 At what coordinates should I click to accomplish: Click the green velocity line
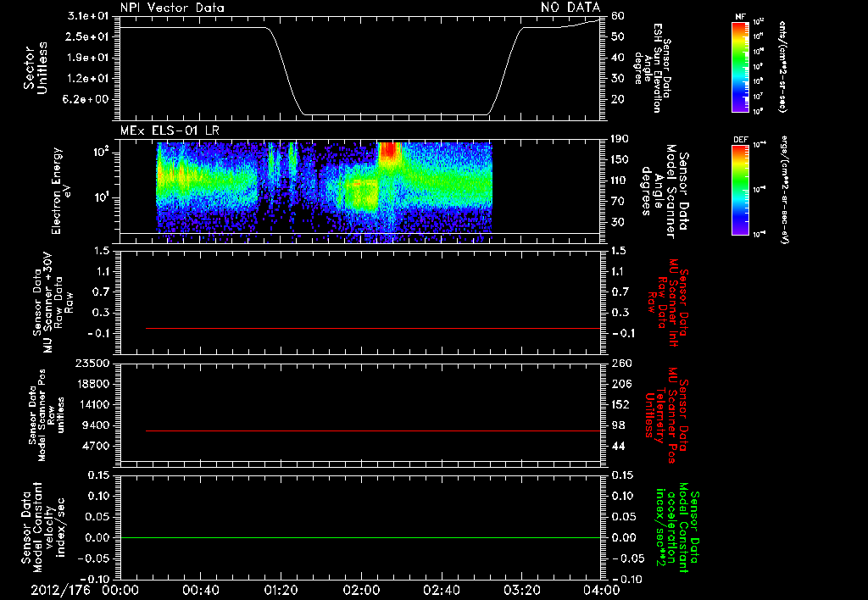(x=360, y=537)
